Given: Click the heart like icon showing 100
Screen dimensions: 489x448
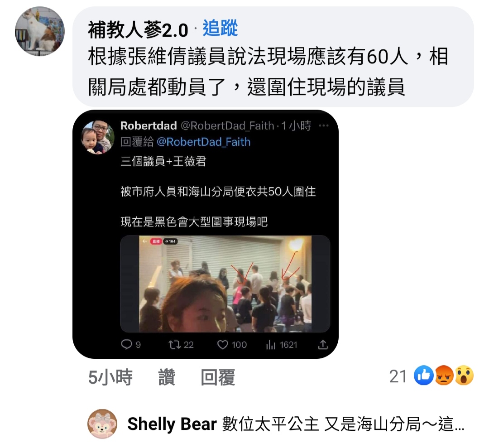Looking at the screenshot, I should pyautogui.click(x=222, y=344).
